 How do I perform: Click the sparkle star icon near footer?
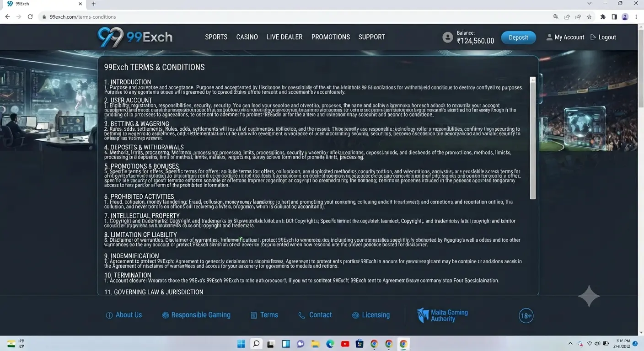click(589, 296)
